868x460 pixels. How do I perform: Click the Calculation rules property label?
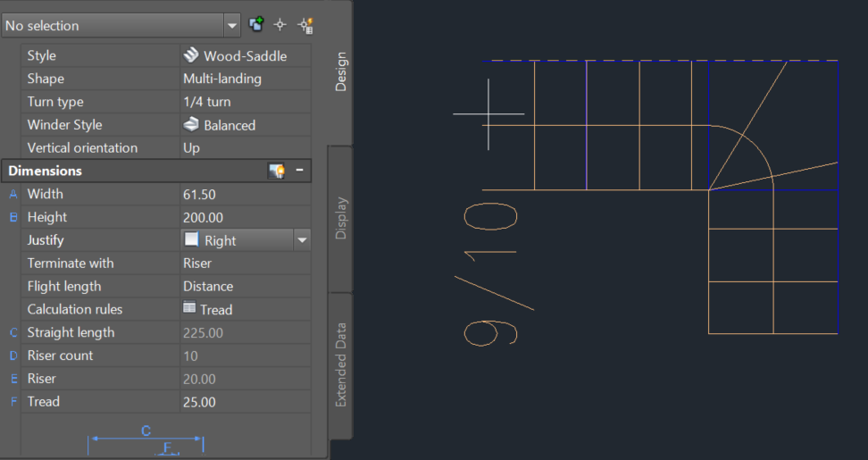coord(75,309)
